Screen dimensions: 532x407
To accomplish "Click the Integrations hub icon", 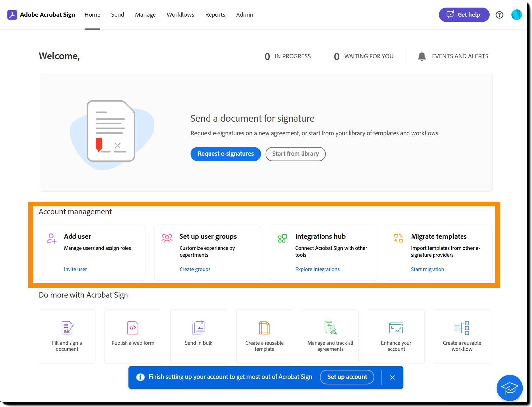I will click(282, 238).
